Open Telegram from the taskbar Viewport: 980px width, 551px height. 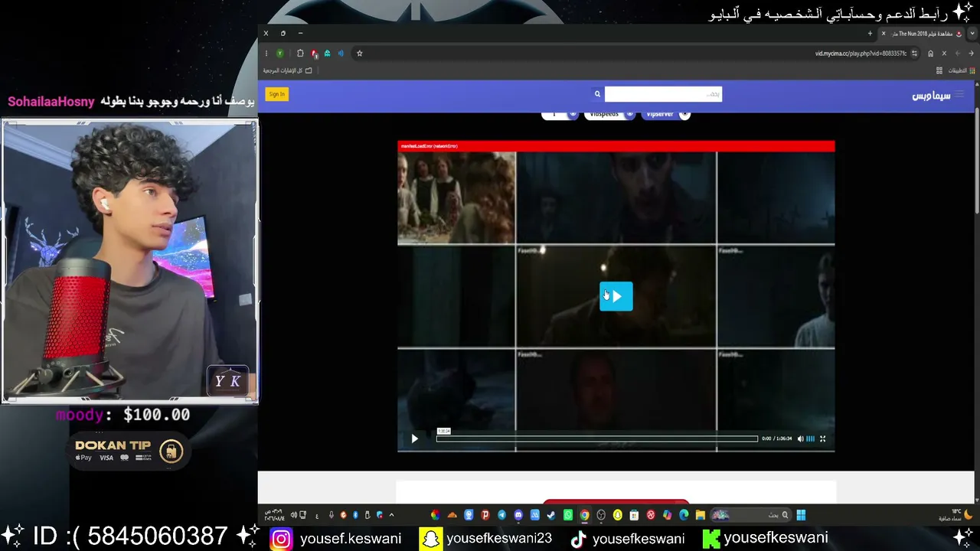tap(501, 515)
